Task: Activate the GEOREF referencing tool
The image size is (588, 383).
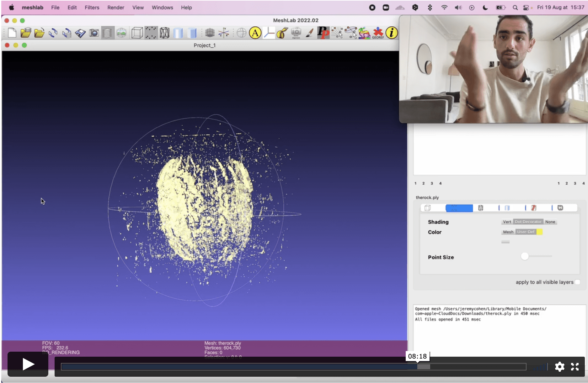Action: pos(378,33)
